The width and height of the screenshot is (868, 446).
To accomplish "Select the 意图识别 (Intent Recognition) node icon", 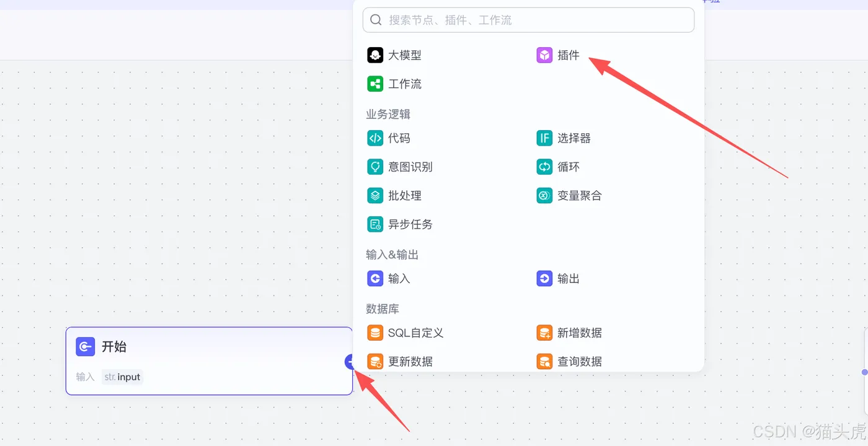I will click(x=375, y=167).
